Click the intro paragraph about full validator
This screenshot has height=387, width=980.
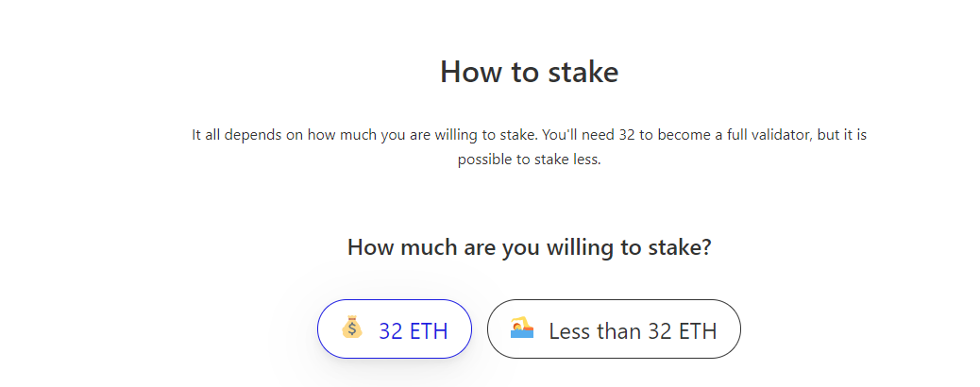[530, 147]
